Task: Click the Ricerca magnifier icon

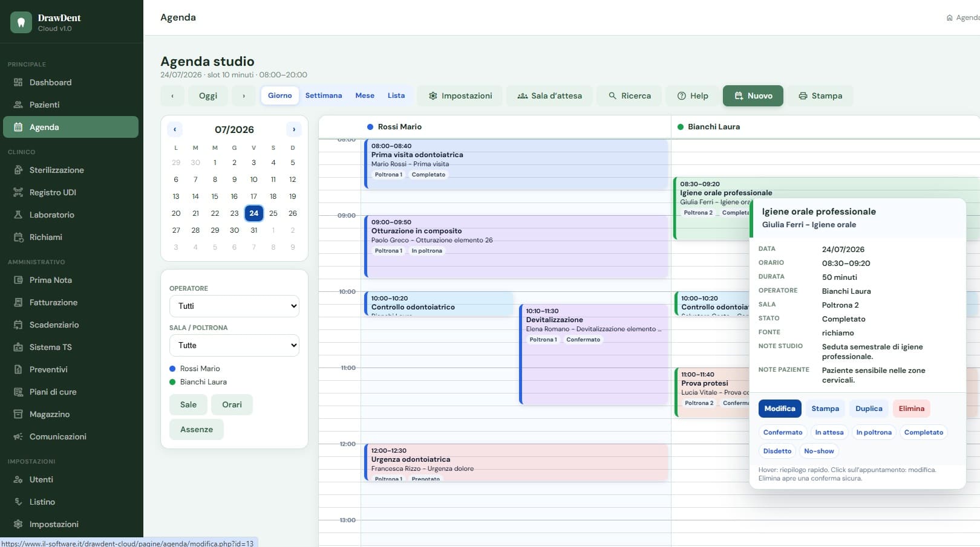Action: point(613,95)
